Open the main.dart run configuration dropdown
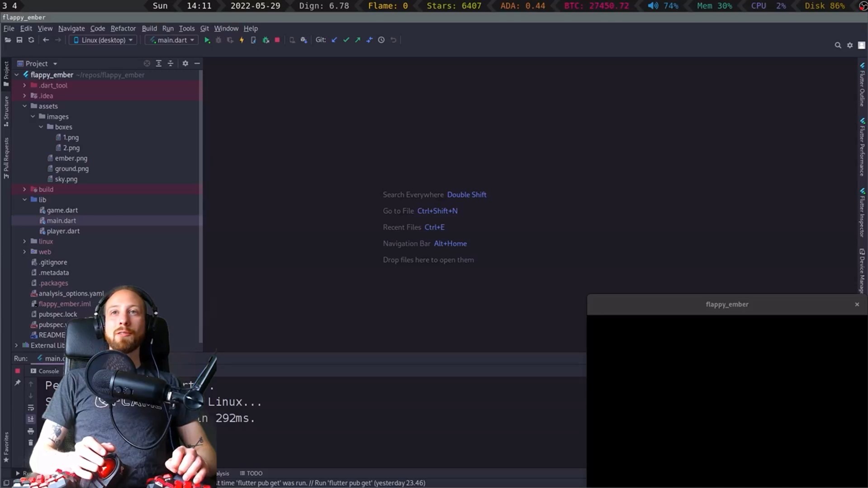This screenshot has width=868, height=488. [172, 40]
